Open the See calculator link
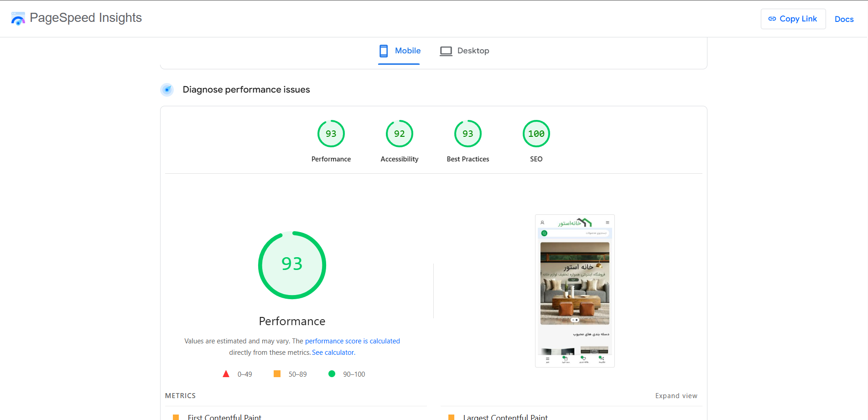 tap(333, 353)
